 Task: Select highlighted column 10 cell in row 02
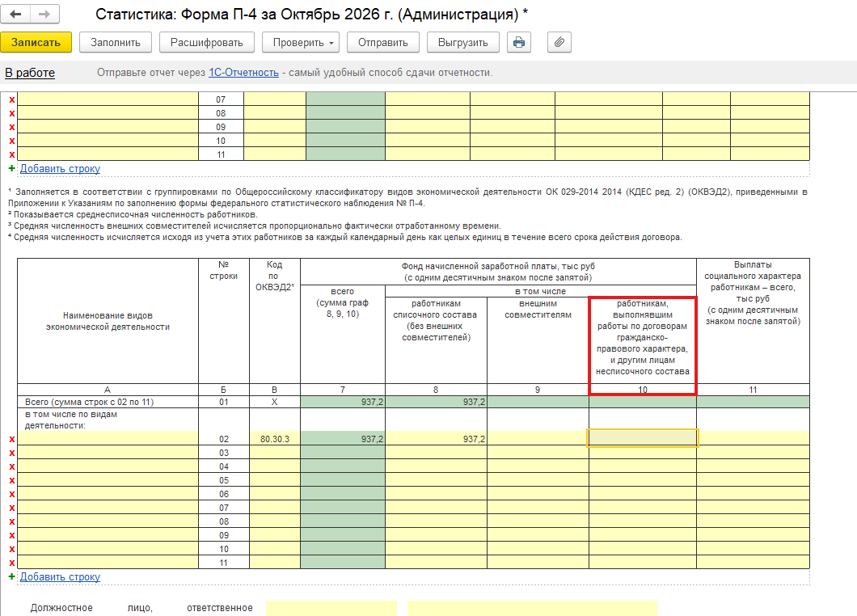coord(643,438)
